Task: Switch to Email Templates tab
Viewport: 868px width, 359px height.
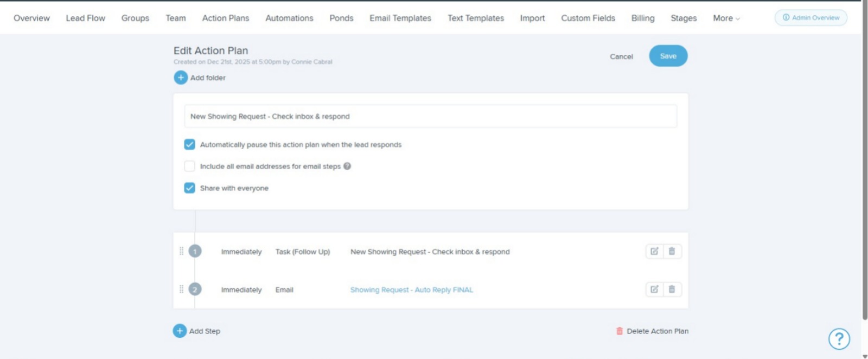Action: (400, 18)
